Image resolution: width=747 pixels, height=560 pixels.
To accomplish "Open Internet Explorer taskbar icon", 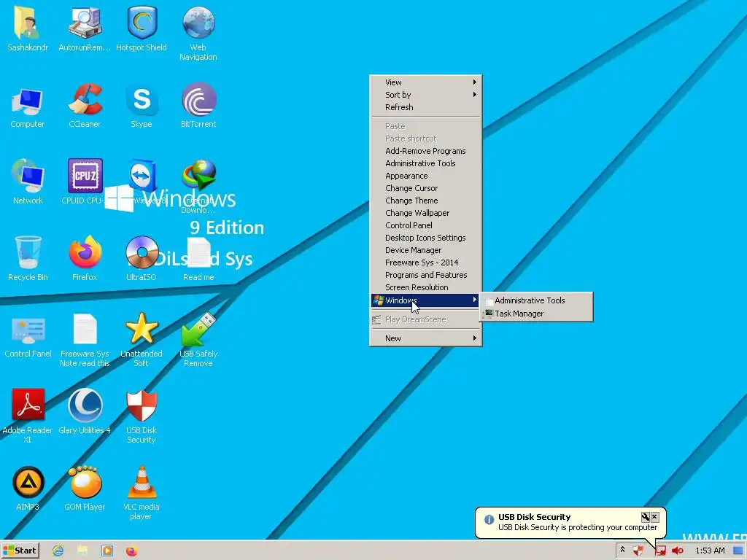I will (58, 551).
